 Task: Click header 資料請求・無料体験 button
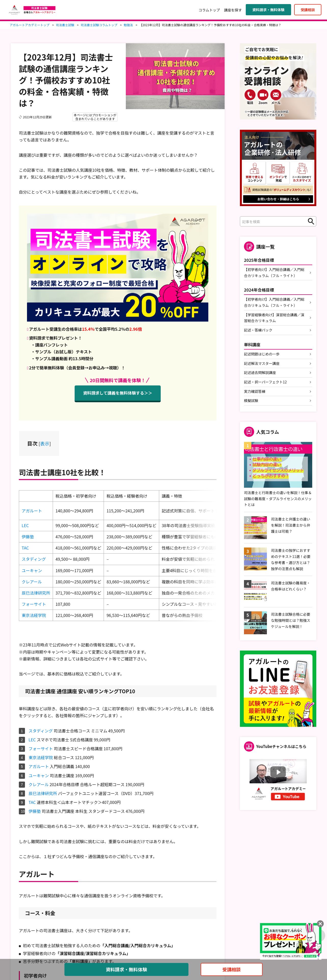[268, 9]
